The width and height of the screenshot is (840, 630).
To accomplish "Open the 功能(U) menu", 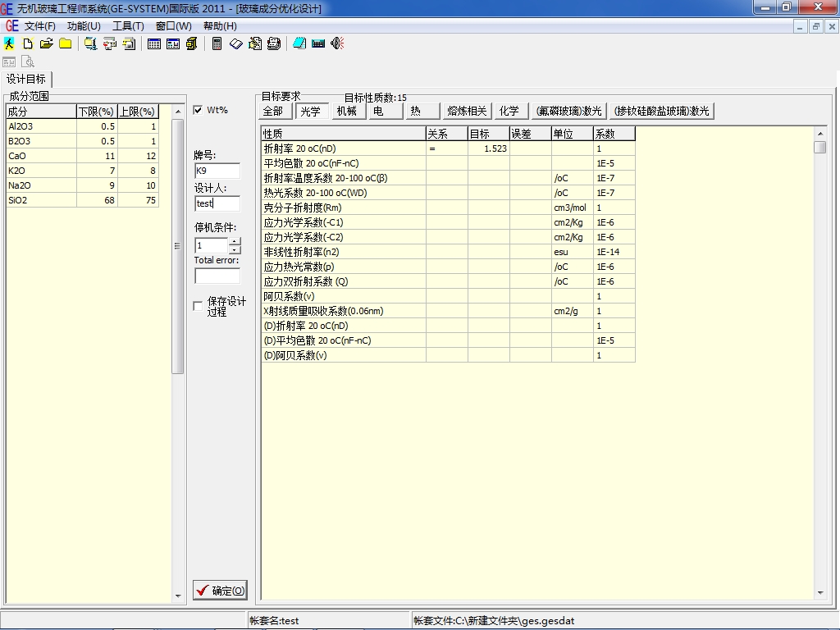I will point(84,26).
